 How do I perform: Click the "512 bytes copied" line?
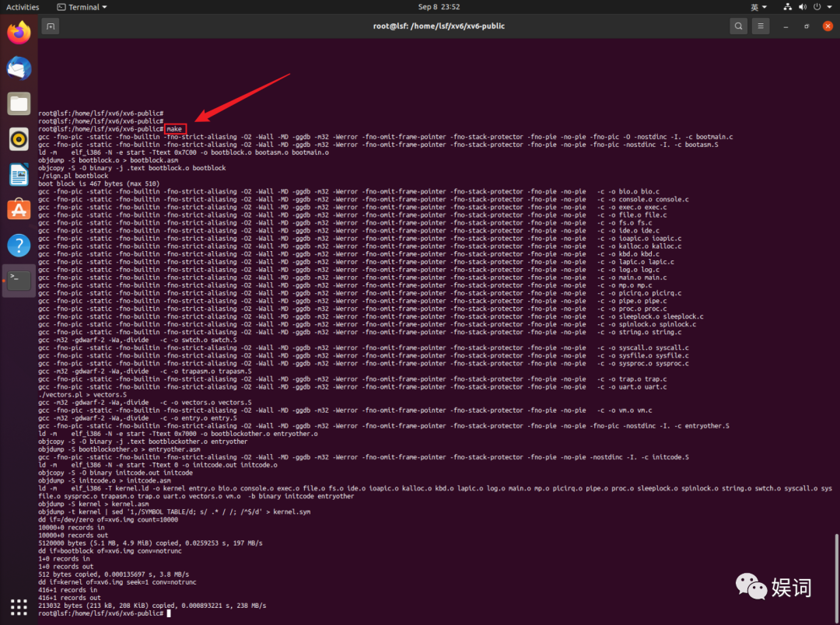114,574
